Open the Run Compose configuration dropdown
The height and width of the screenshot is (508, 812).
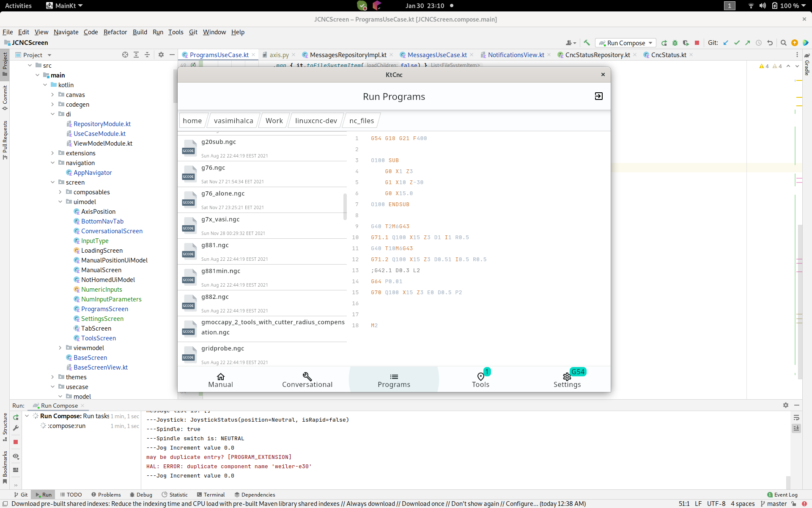pyautogui.click(x=626, y=43)
